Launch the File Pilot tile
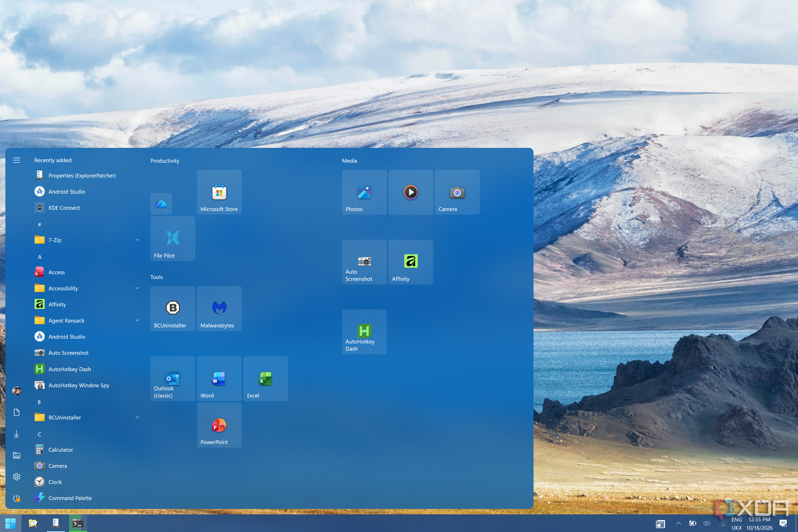798x532 pixels. coord(173,239)
